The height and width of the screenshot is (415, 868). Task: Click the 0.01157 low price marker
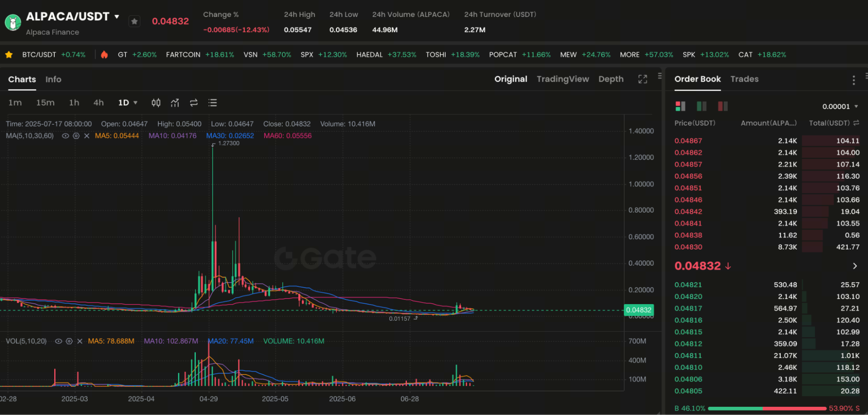[399, 319]
